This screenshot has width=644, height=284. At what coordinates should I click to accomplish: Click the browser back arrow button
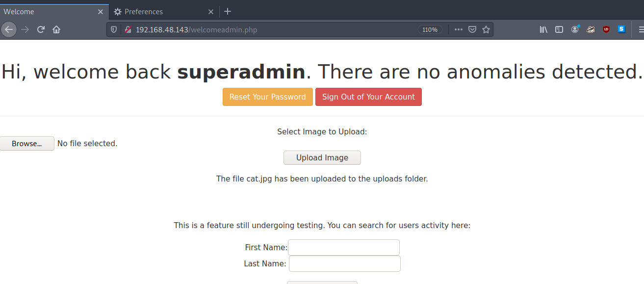click(x=9, y=29)
